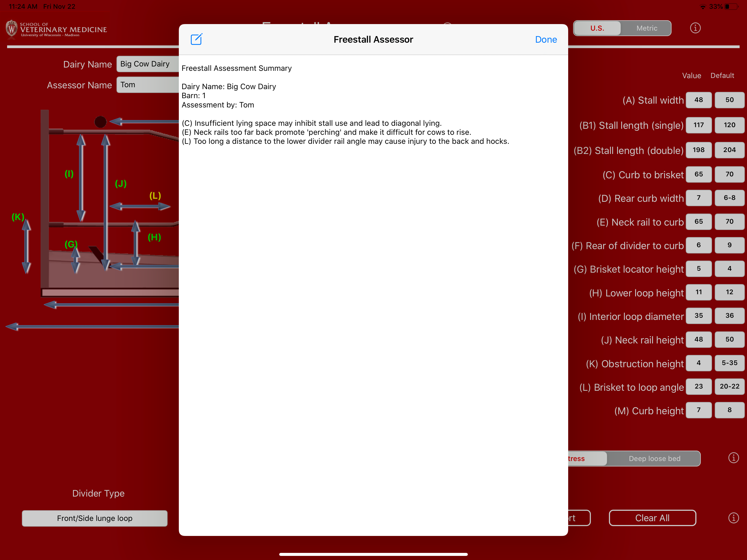Tap Neck rail height default 50
The height and width of the screenshot is (560, 747).
730,339
